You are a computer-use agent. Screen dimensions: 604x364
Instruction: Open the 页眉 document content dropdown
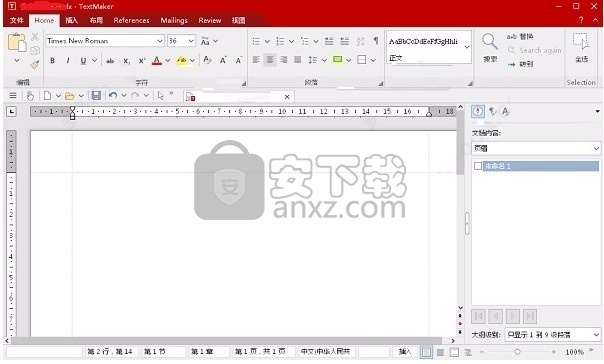[536, 148]
